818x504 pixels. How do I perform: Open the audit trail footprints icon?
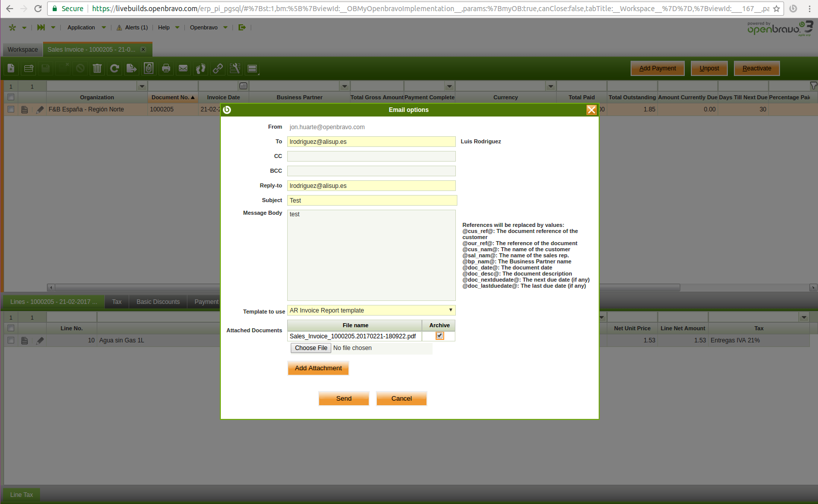(201, 68)
